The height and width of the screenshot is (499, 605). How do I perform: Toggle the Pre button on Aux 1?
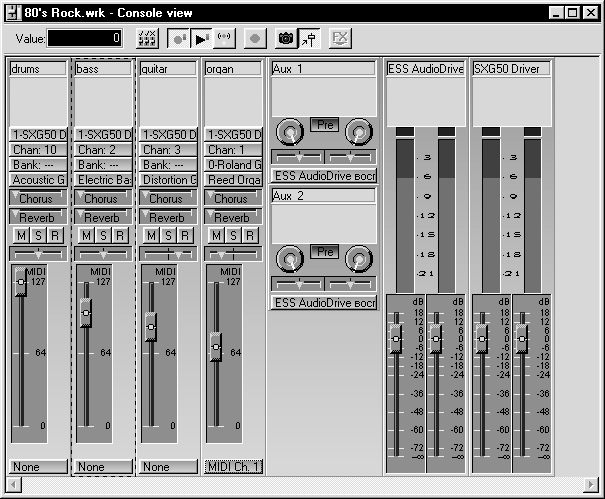pyautogui.click(x=324, y=124)
